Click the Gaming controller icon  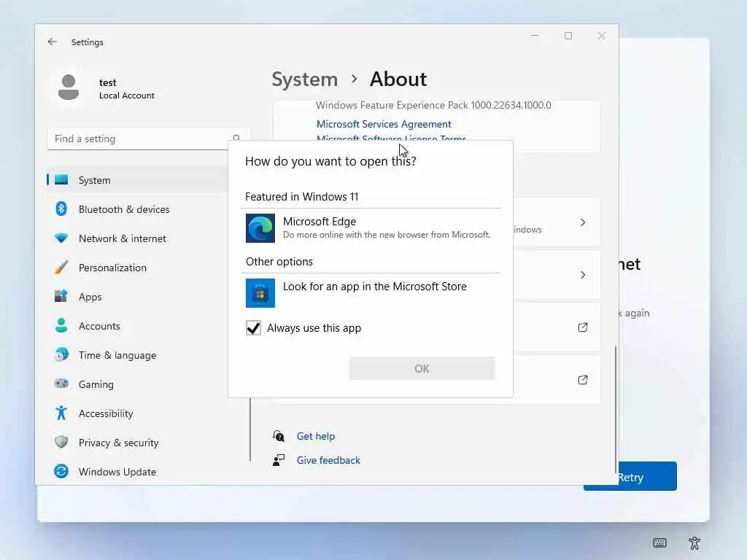(61, 384)
